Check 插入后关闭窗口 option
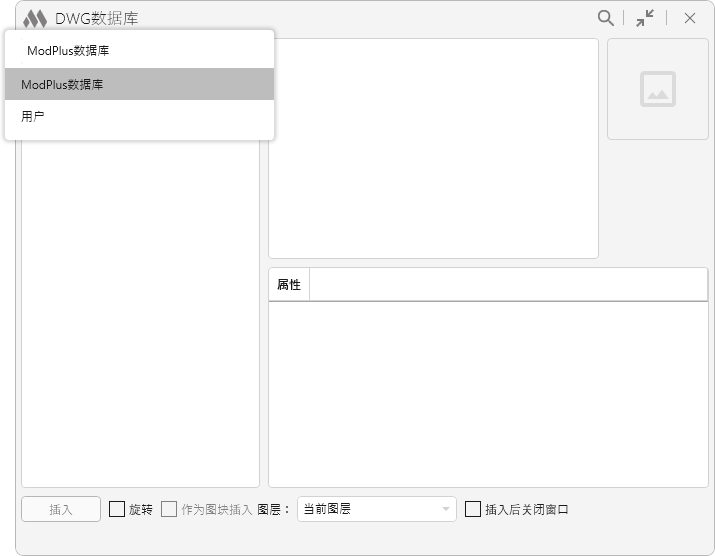715x556 pixels. click(473, 509)
